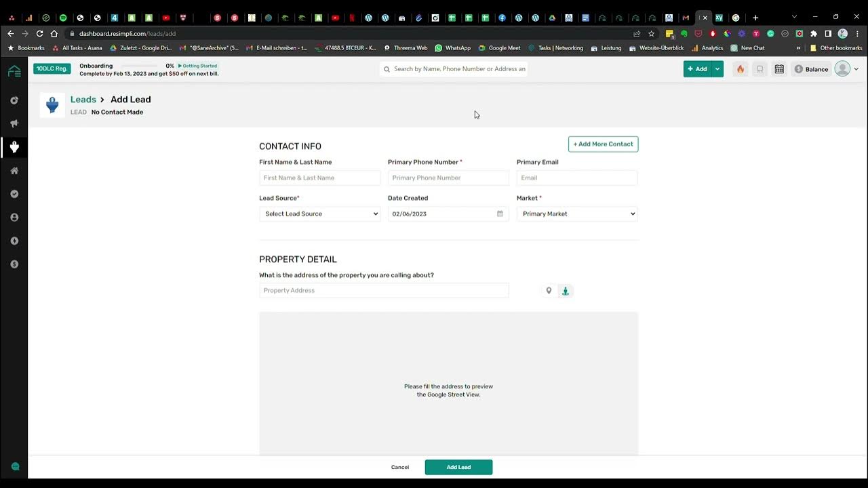
Task: Open the calendar icon in top bar
Action: 779,69
